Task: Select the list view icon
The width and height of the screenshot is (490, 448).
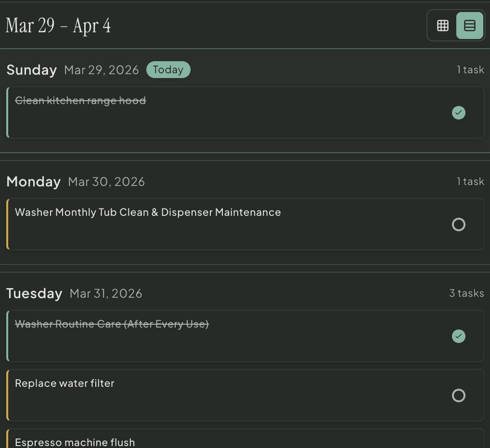Action: [x=469, y=25]
